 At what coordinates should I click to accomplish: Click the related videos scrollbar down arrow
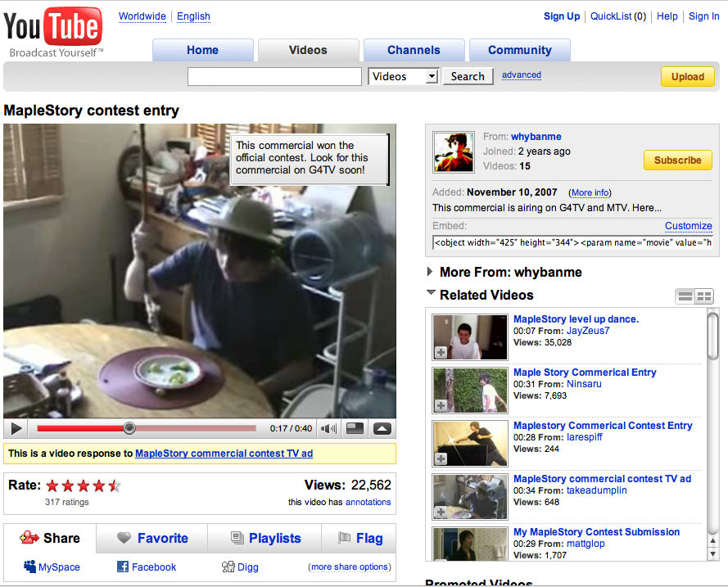click(x=712, y=553)
